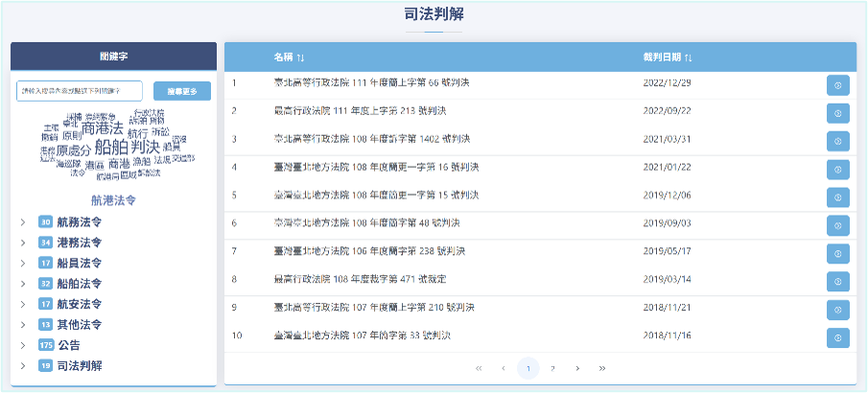Go to previous page of results
The width and height of the screenshot is (868, 393).
click(504, 368)
